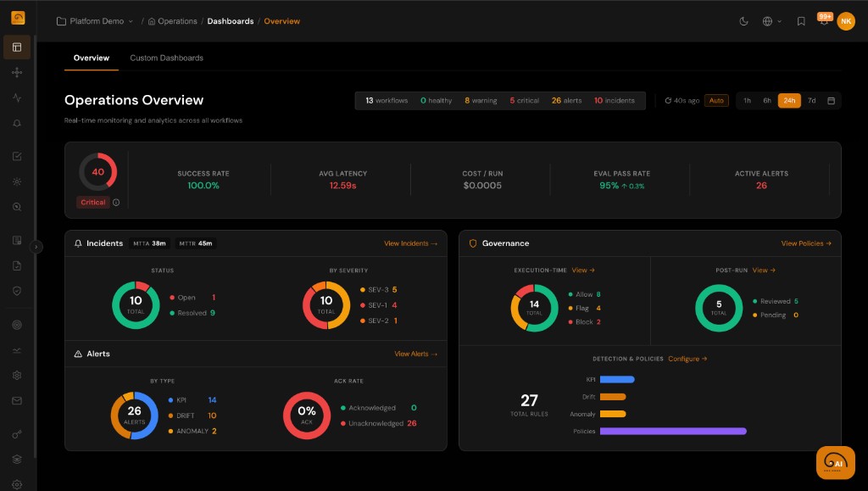Switch to the Custom Dashboards tab

[166, 58]
